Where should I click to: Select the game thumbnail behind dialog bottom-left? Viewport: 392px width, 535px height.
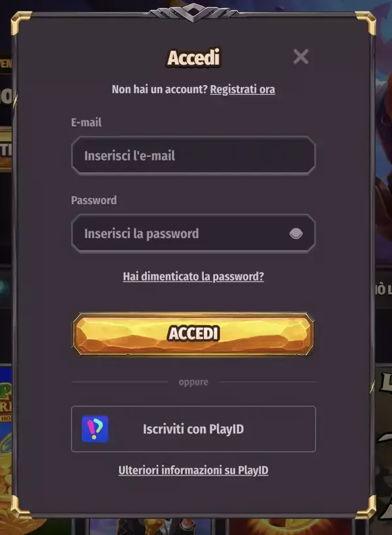(x=6, y=443)
